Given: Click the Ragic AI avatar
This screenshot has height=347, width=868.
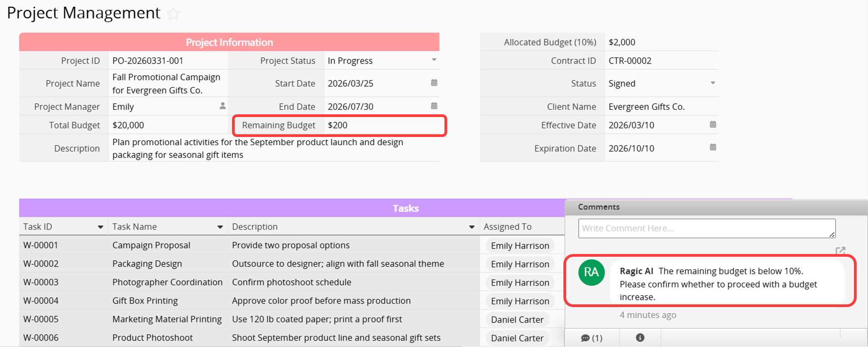Looking at the screenshot, I should click(591, 272).
